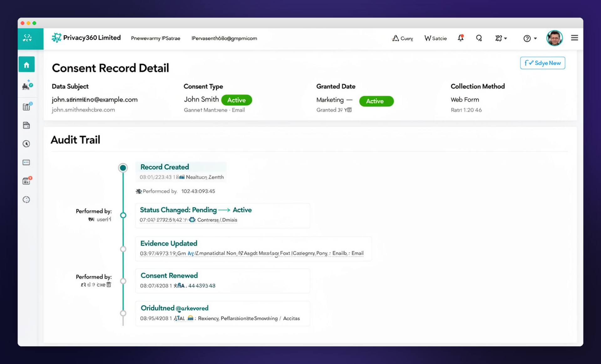
Task: Click john.smithnexhcbre.com link
Action: (83, 110)
